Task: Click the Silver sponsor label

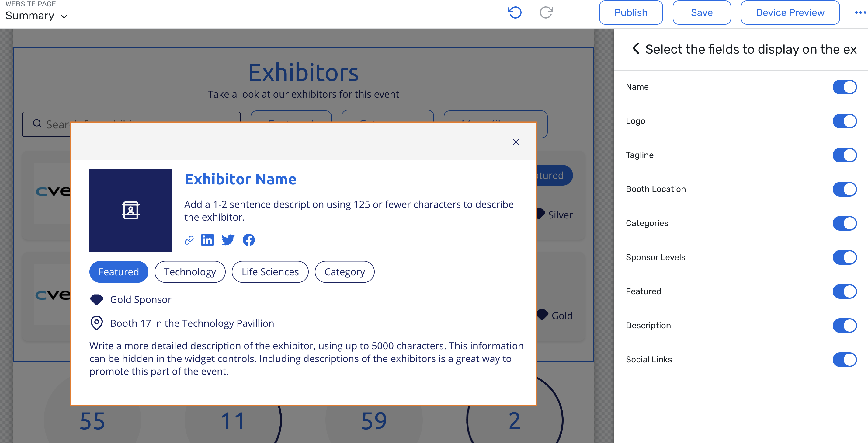Action: tap(560, 215)
